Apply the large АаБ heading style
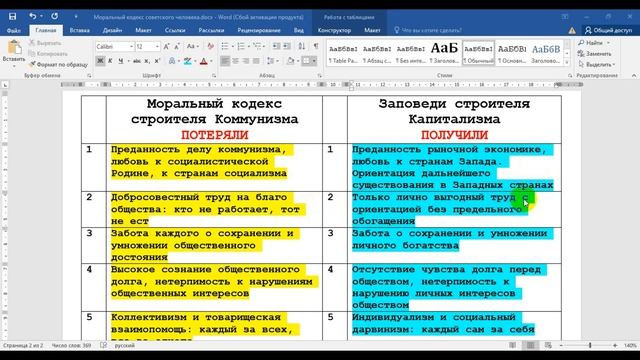Screen dimensions: 640x360 [444, 53]
